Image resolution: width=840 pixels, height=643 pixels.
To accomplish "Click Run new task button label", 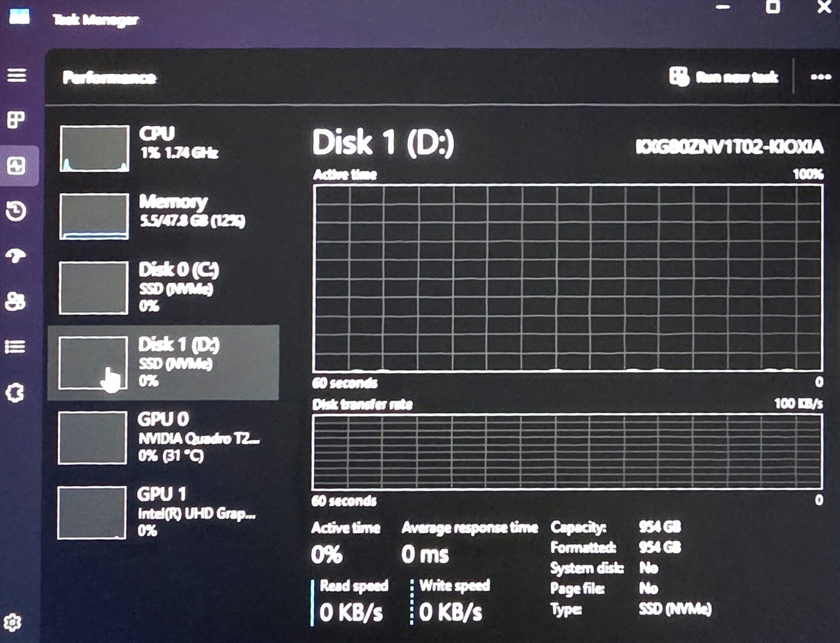I will [x=737, y=77].
